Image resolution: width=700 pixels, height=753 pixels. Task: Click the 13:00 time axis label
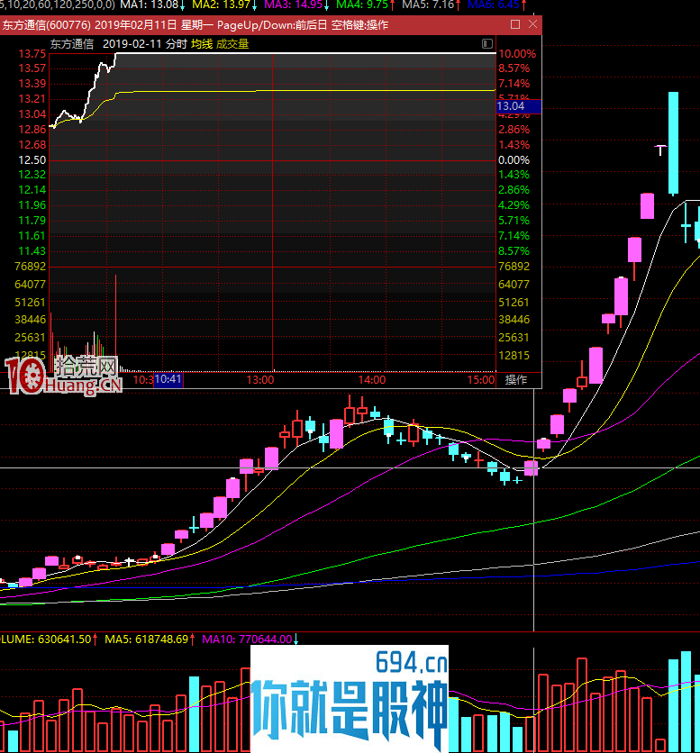click(260, 380)
